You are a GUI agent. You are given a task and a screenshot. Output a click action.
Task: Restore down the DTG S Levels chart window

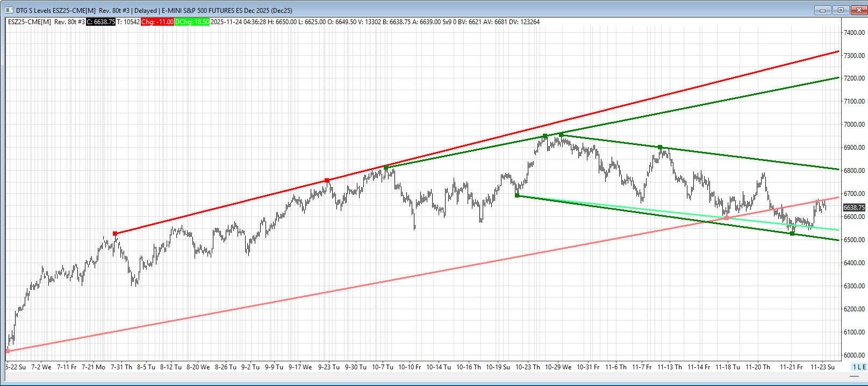pyautogui.click(x=841, y=10)
